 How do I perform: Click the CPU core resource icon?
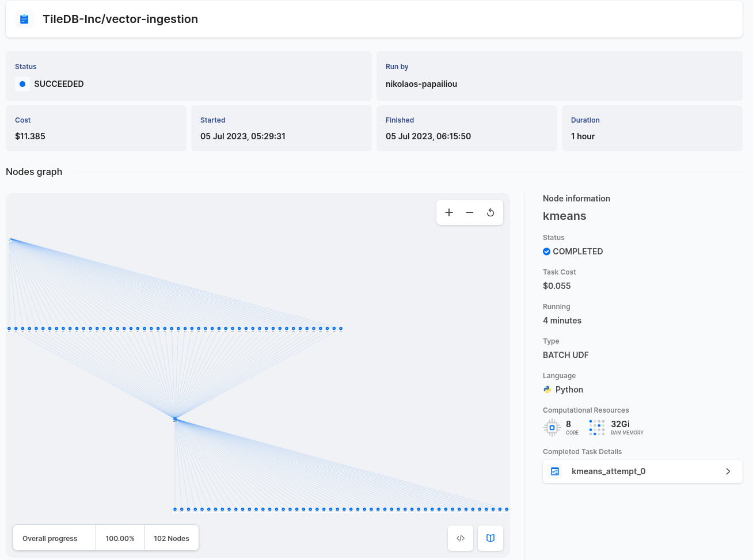(x=552, y=428)
